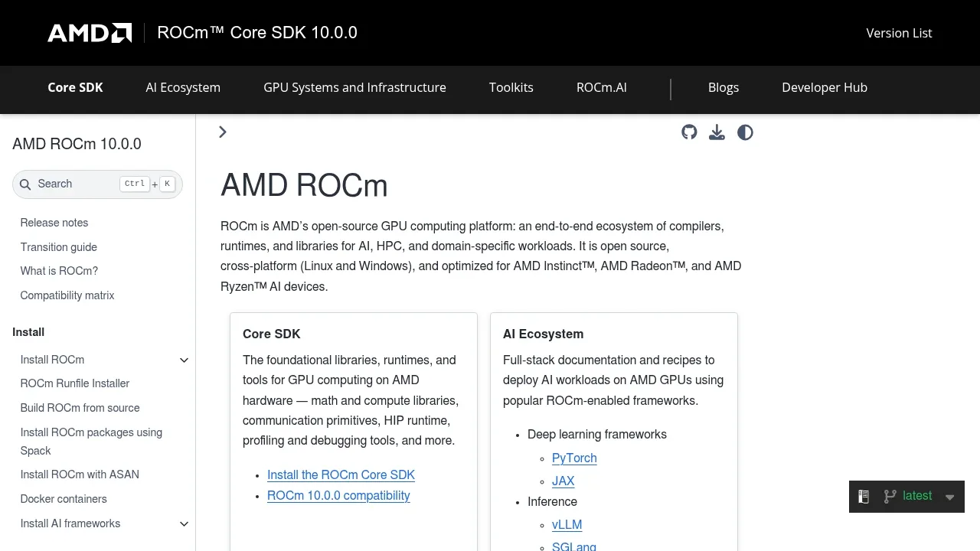Click the latest version label
The image size is (980, 551).
(x=917, y=496)
